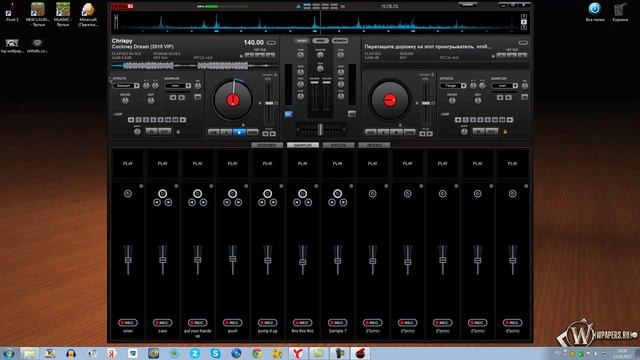Click pitch bend minus on left deck

265,134
